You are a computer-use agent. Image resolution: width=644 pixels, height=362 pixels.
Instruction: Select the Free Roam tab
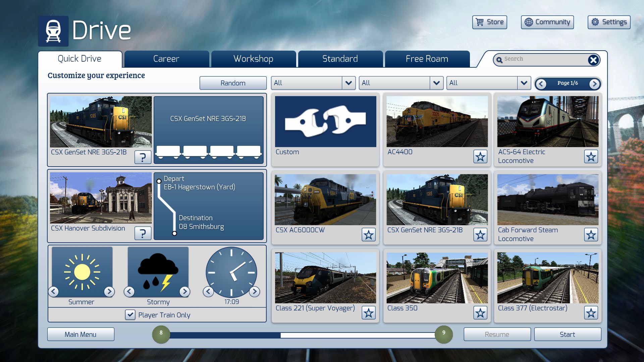pyautogui.click(x=427, y=59)
